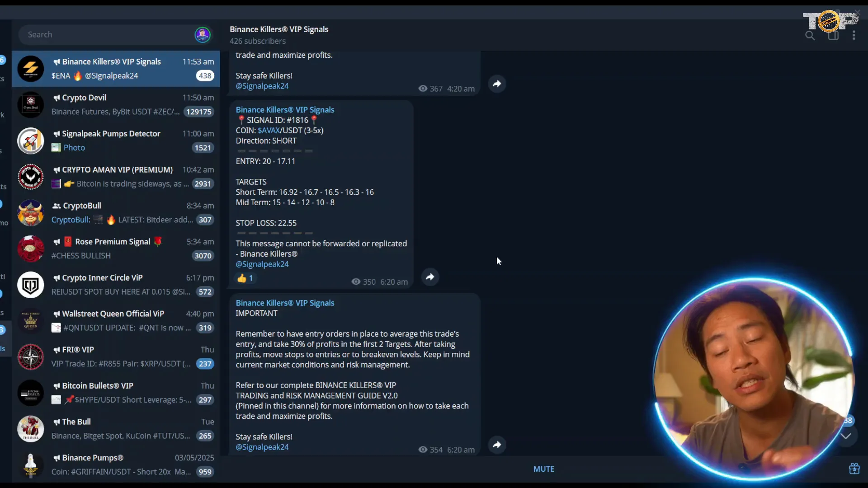
Task: Open @Signalpeak24 link in 6:20 am message
Action: point(262,447)
